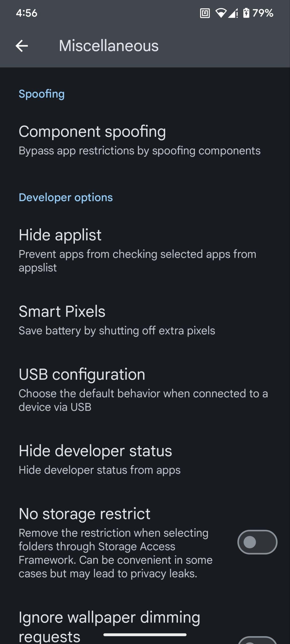The height and width of the screenshot is (644, 290).
Task: Tap the 4:56 clock in status bar
Action: point(26,13)
